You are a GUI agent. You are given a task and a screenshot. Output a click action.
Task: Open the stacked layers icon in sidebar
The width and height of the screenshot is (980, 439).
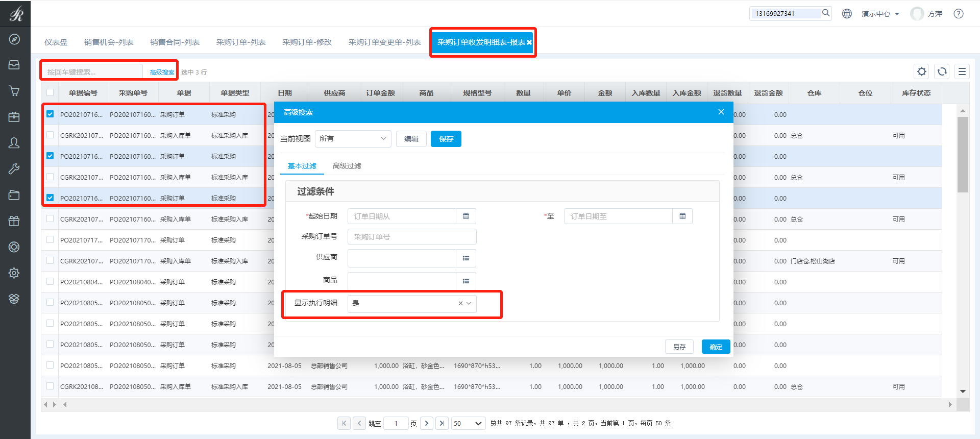tap(14, 299)
